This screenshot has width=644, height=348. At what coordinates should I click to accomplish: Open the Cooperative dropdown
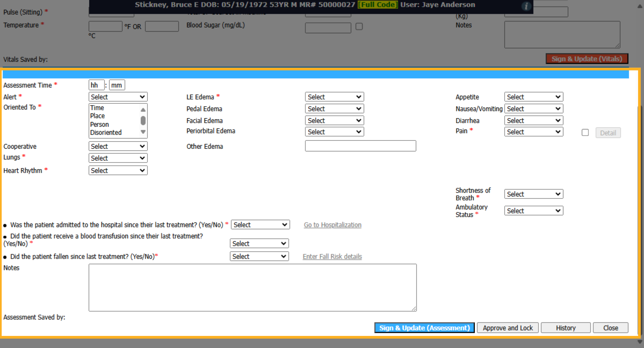[118, 146]
